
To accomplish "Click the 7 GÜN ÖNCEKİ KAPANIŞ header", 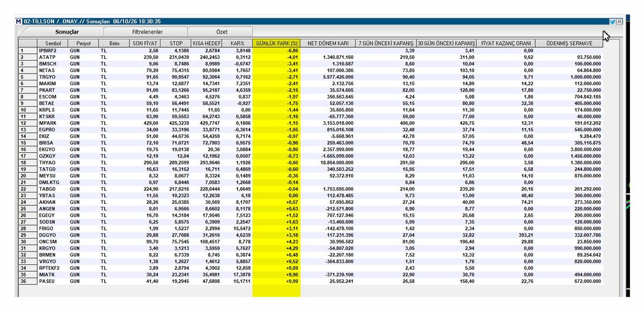I will pos(385,43).
